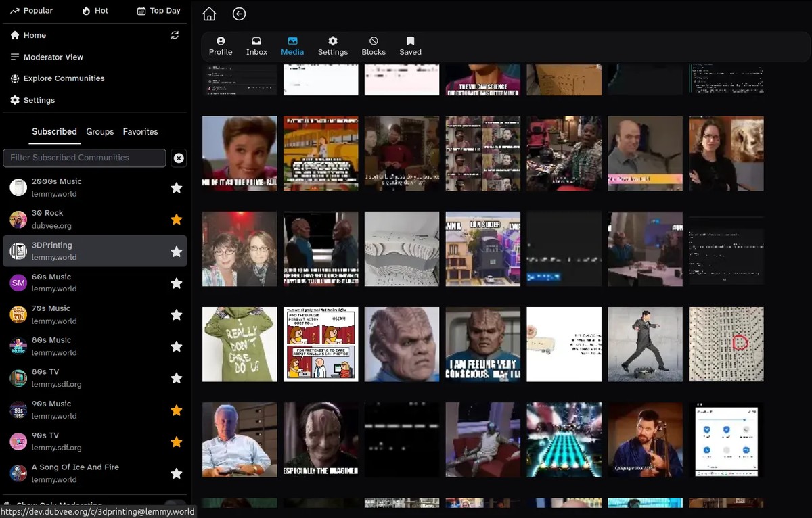Open the Profile tab
Viewport: 812px width, 518px height.
[221, 46]
